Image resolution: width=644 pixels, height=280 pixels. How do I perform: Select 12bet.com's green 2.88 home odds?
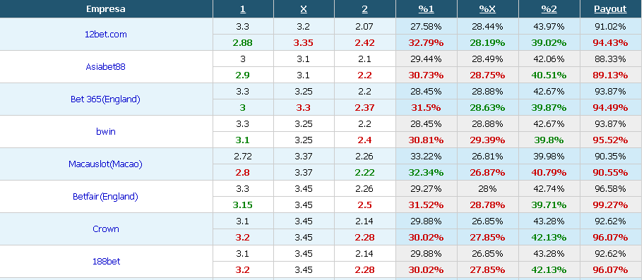pos(243,42)
